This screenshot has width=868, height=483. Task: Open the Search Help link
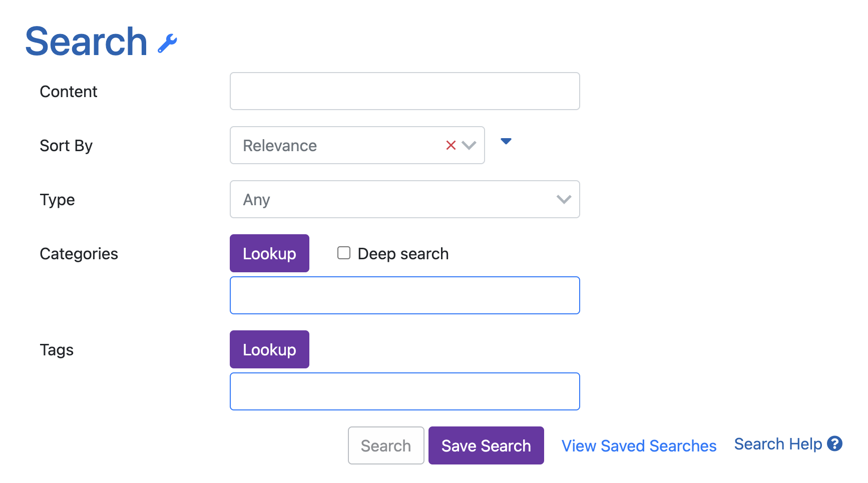coord(777,444)
